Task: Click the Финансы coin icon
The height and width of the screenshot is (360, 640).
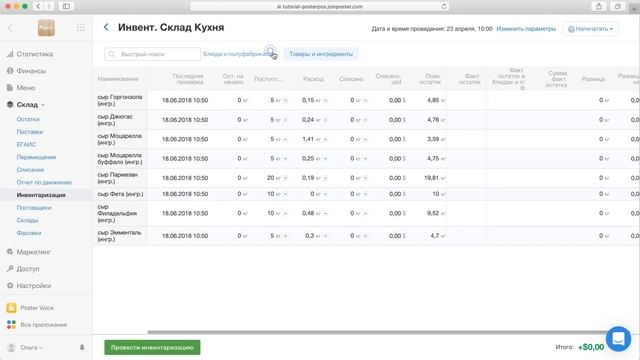Action: pos(10,71)
